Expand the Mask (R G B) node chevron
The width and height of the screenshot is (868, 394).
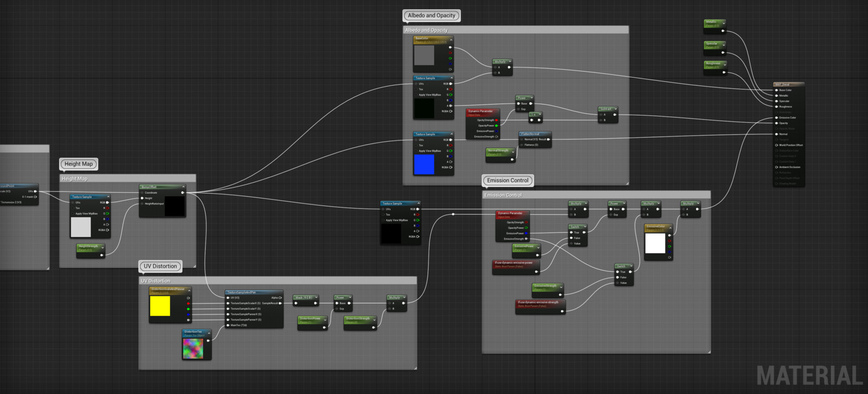point(316,298)
